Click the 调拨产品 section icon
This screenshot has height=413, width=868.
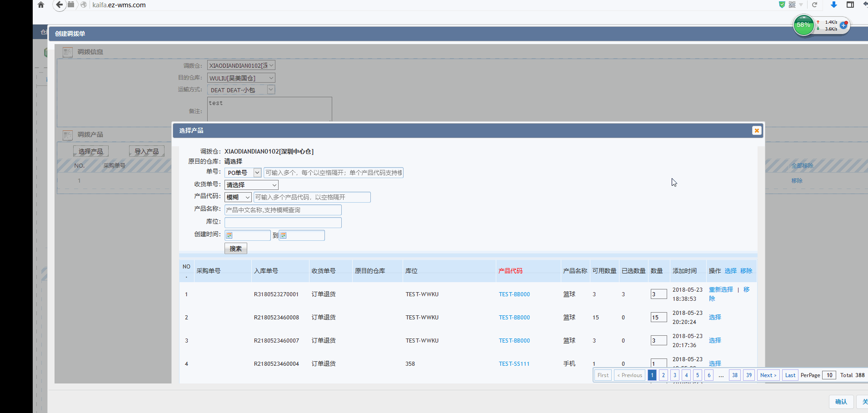[x=68, y=135]
